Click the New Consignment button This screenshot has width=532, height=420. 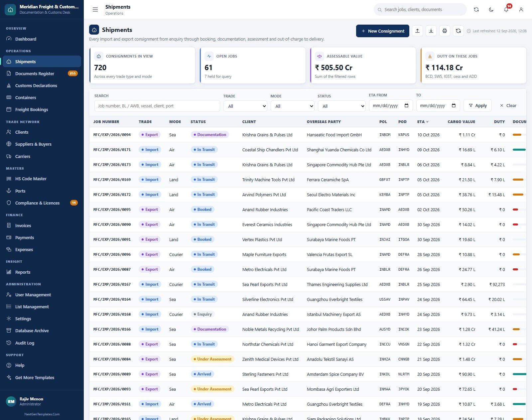382,31
